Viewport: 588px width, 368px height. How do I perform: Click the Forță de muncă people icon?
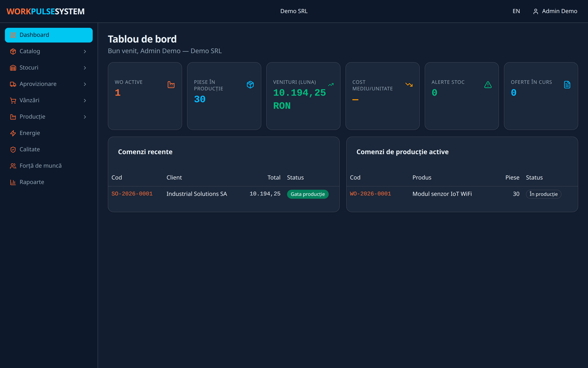click(x=13, y=166)
